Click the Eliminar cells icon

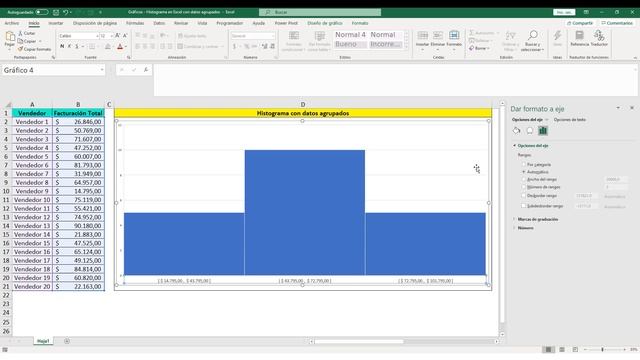(438, 36)
